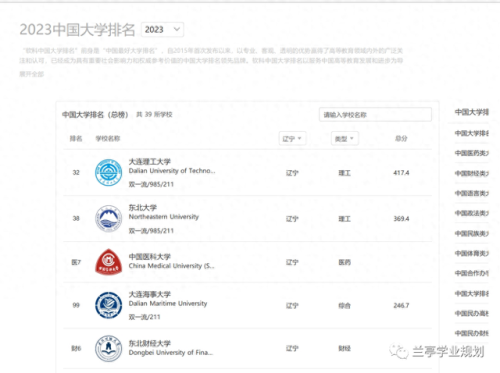The width and height of the screenshot is (500, 373).
Task: Open 中国体育类 ranking in the sidebar
Action: click(x=472, y=253)
